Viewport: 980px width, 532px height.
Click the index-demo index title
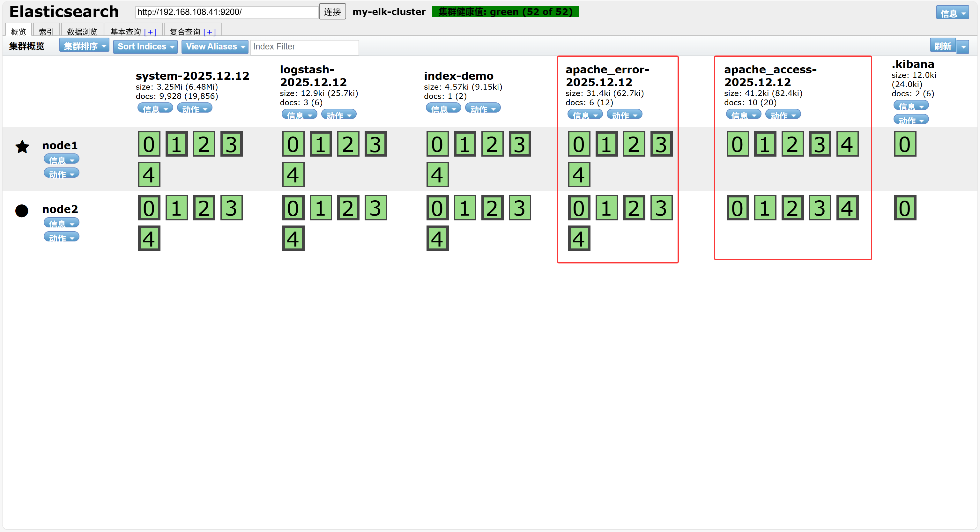coord(458,76)
